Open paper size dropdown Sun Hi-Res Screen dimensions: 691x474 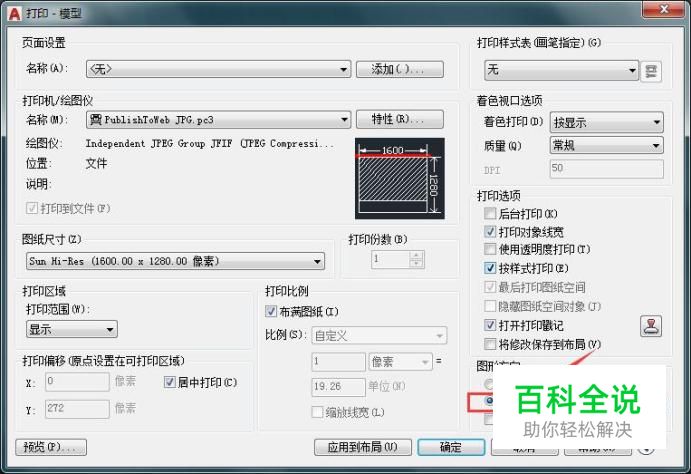point(175,261)
